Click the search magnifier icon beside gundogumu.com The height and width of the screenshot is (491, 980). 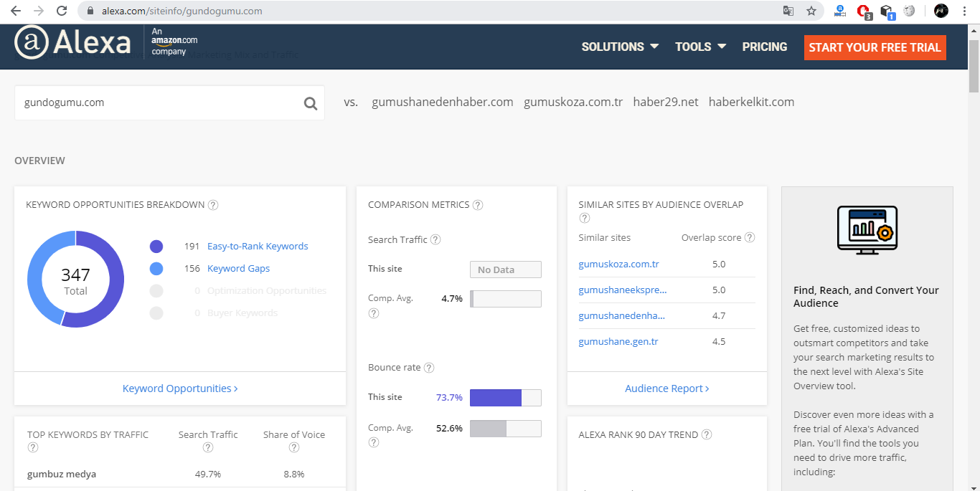coord(310,103)
